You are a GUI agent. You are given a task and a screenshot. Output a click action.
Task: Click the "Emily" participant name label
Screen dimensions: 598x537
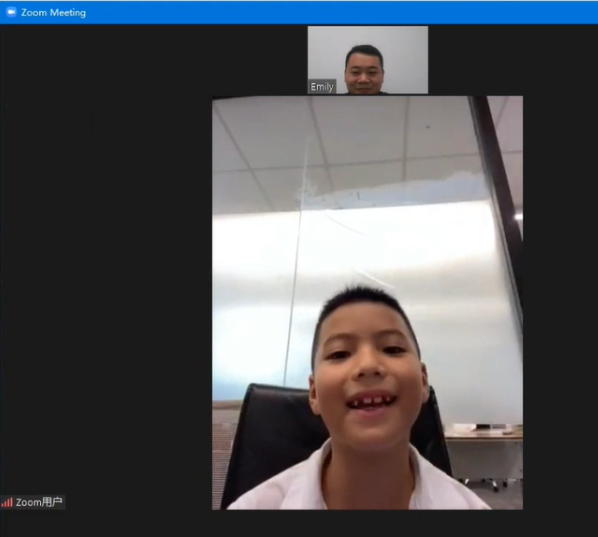point(322,87)
